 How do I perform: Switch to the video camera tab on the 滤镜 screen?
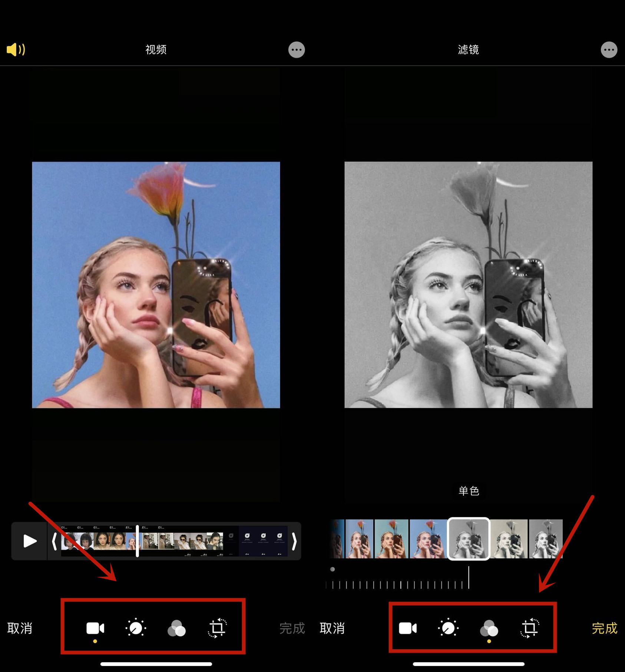408,628
